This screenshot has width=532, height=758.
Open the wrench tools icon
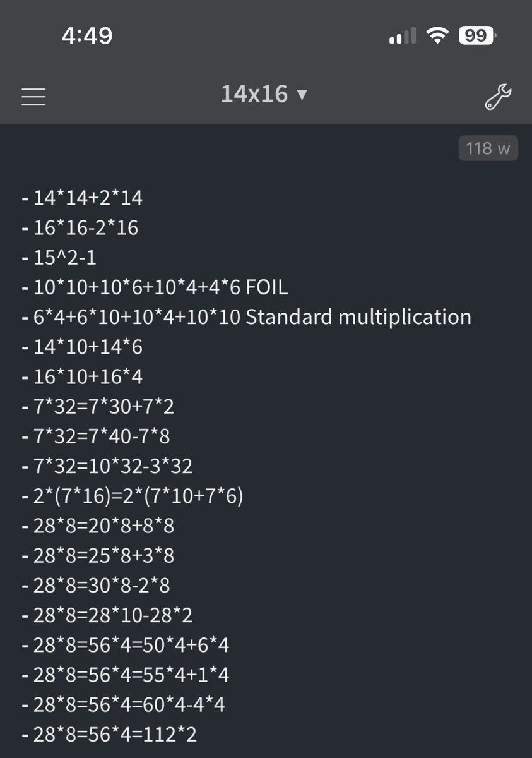[x=497, y=96]
